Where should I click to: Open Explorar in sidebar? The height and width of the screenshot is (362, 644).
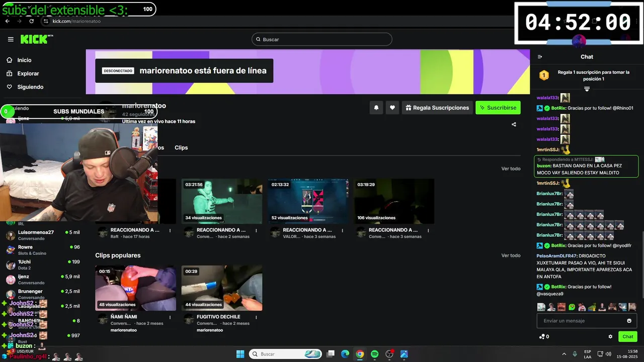(x=28, y=73)
